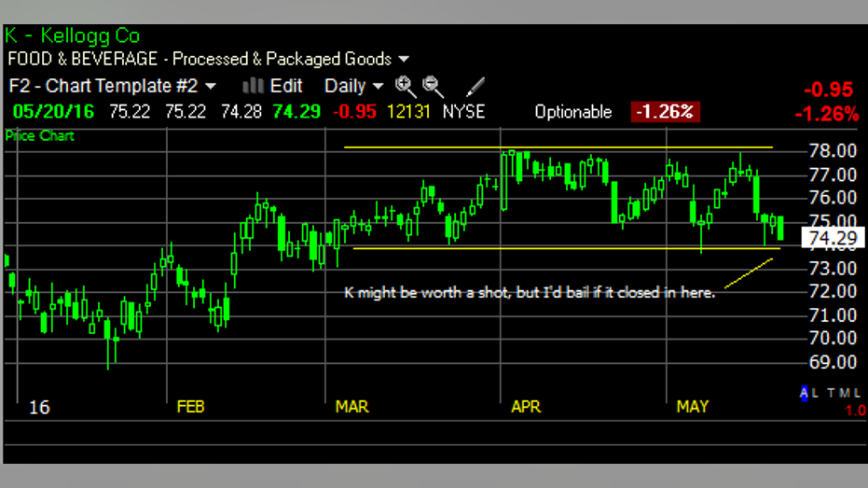Click the green 74.29 closing price
This screenshot has height=488, width=868.
[296, 112]
